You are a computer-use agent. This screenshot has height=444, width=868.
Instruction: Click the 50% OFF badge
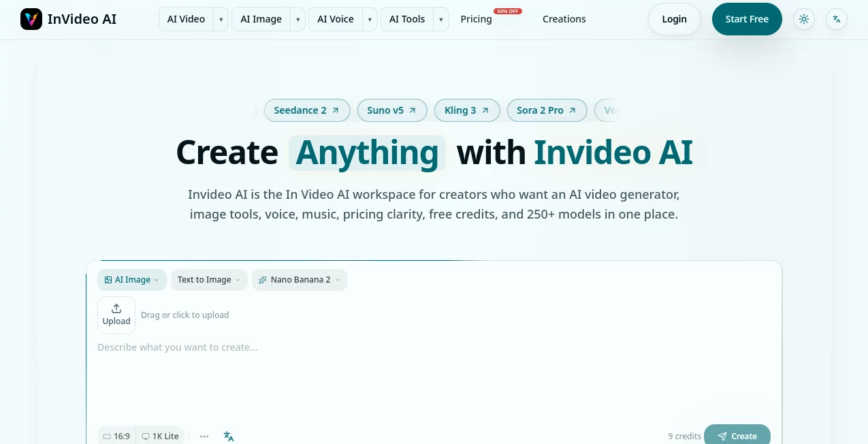(x=508, y=12)
